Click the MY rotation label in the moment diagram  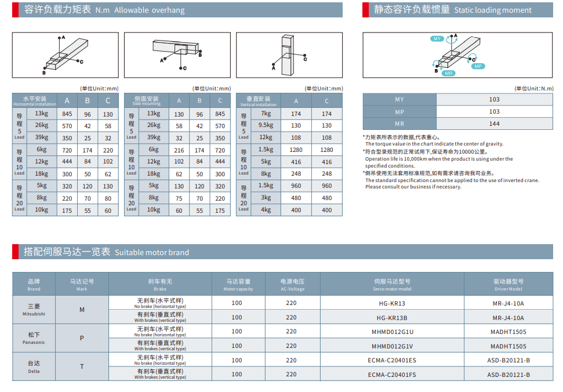tap(437, 39)
